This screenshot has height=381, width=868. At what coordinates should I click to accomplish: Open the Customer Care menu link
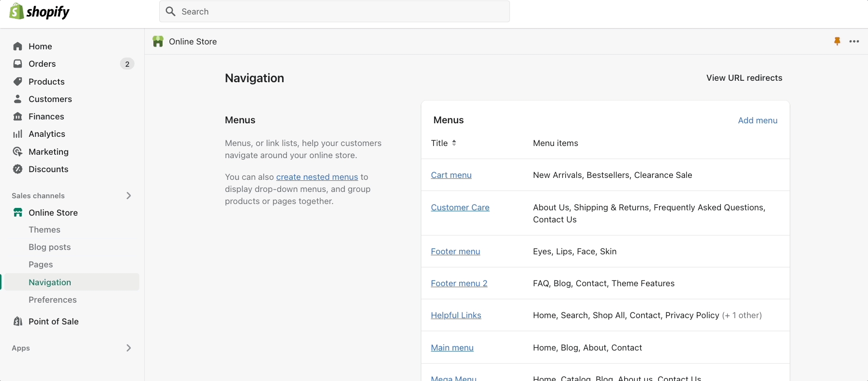tap(460, 207)
